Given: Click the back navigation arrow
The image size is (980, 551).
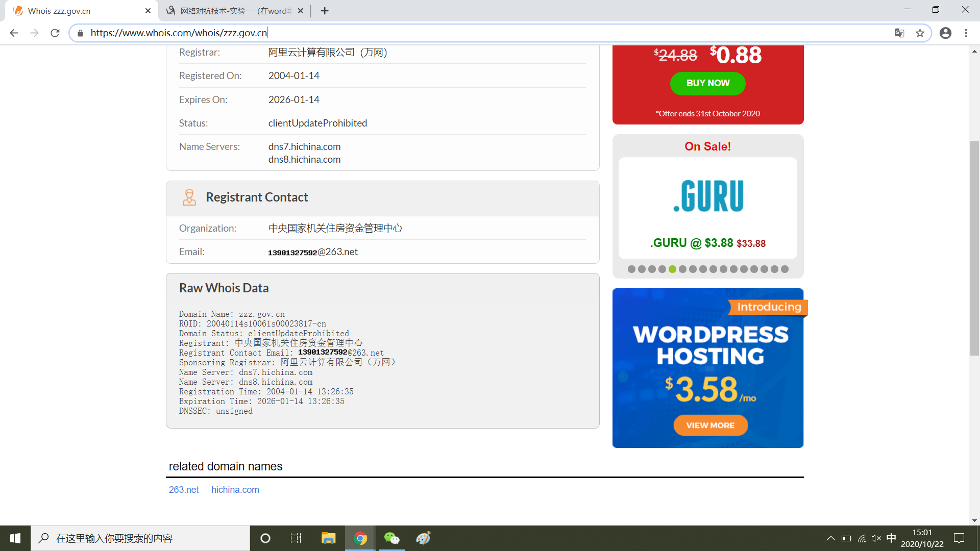Looking at the screenshot, I should click(x=14, y=33).
